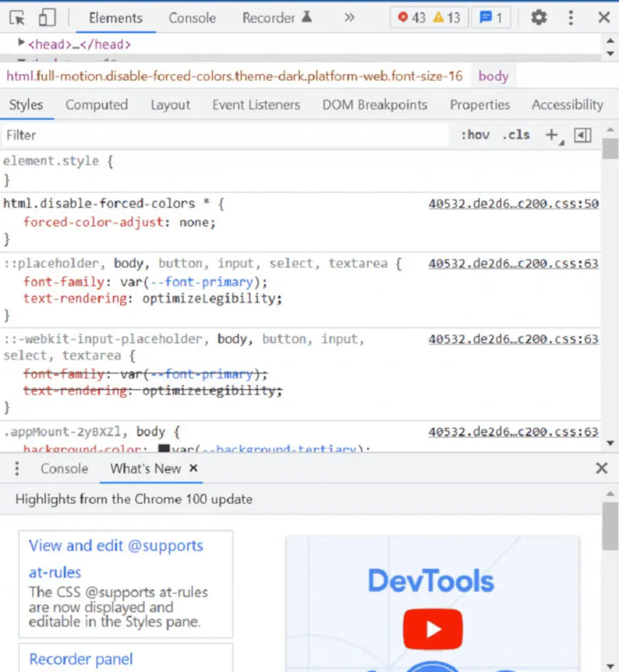The height and width of the screenshot is (672, 619).
Task: Click the --font-primary variable in active rule
Action: 202,282
